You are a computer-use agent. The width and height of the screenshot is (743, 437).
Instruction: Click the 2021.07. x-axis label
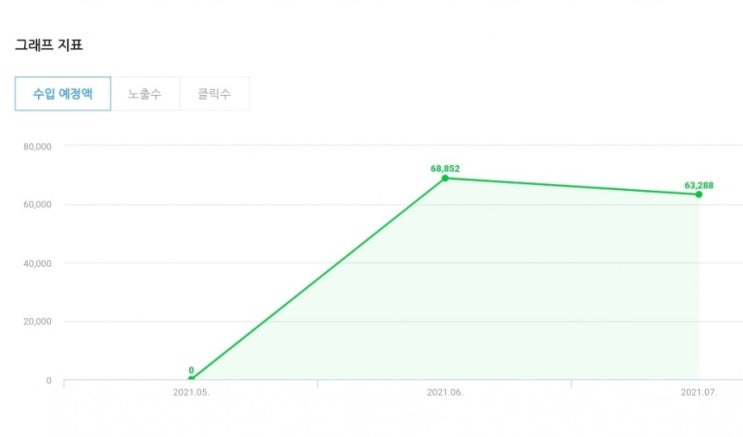point(698,393)
